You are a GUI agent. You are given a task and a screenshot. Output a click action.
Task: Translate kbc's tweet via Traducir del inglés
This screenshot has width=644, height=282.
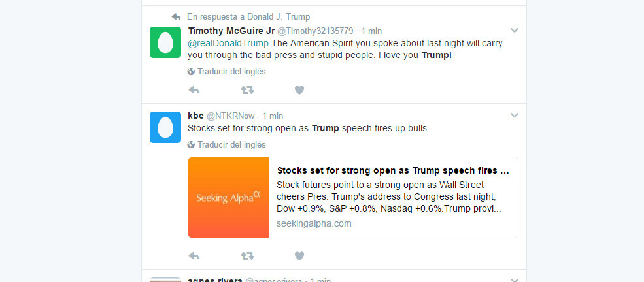[227, 145]
